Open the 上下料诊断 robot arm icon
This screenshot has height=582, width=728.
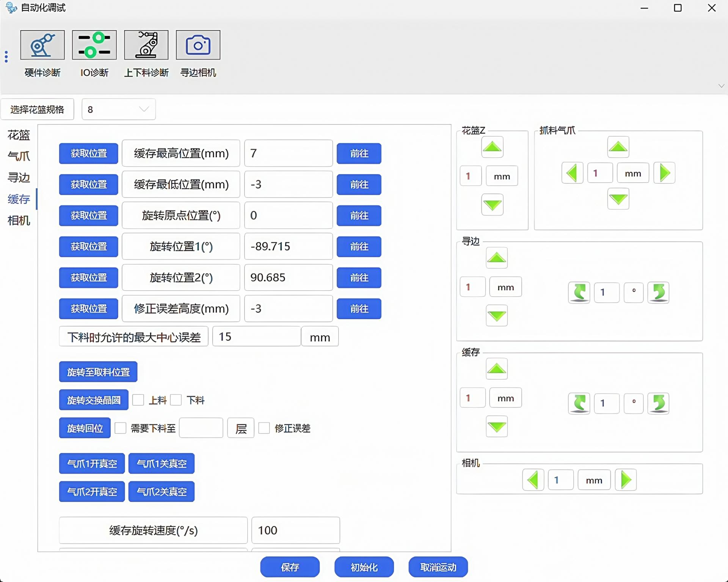point(146,45)
